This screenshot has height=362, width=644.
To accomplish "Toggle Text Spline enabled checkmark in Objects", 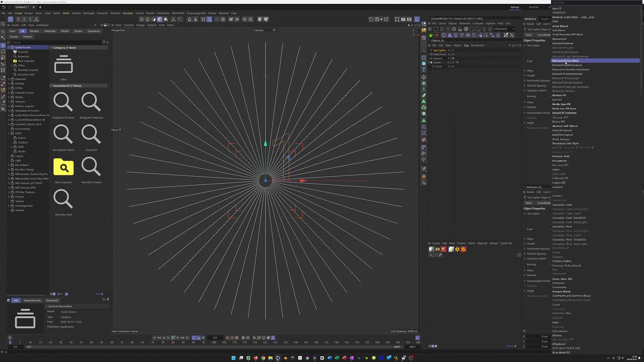I will click(453, 51).
